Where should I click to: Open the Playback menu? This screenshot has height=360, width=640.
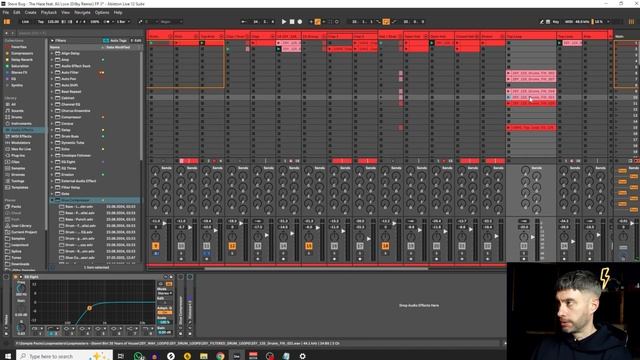pos(49,13)
